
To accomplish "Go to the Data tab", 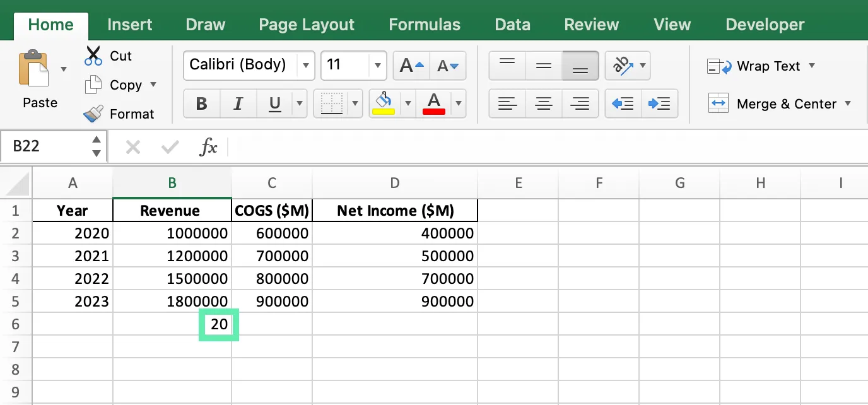I will (x=512, y=25).
